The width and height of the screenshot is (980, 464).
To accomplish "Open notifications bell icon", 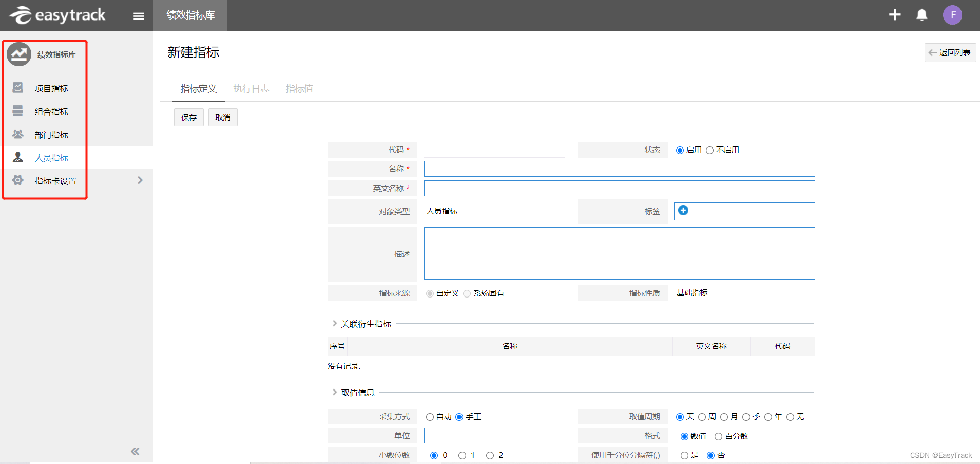I will 922,15.
